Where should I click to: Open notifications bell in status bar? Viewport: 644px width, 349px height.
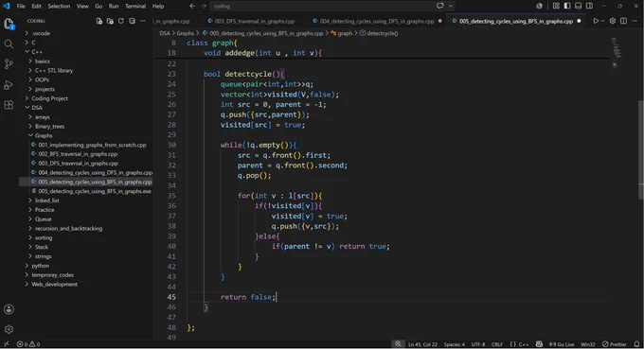point(636,344)
